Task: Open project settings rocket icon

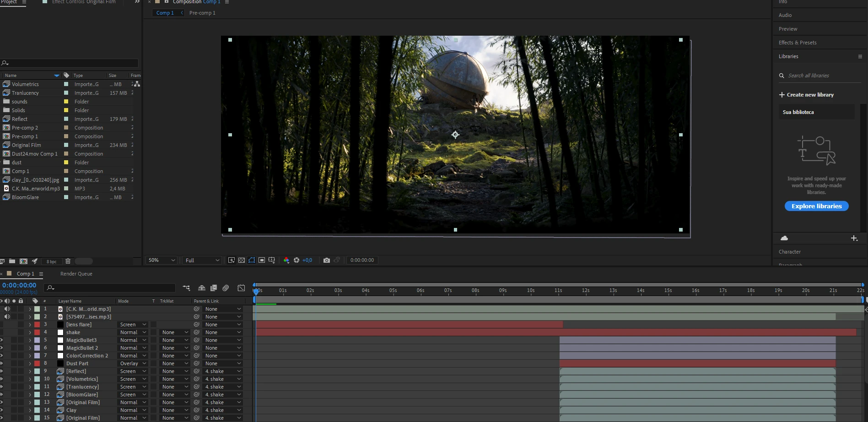Action: click(35, 261)
